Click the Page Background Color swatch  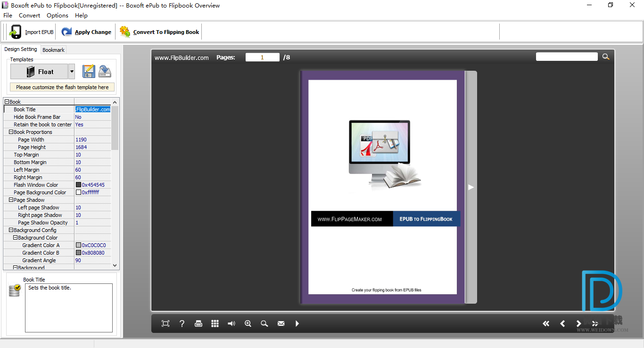pos(78,192)
